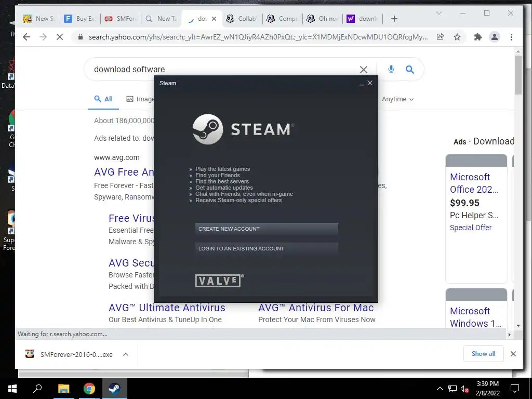
Task: Open network status tray icon
Action: [453, 389]
